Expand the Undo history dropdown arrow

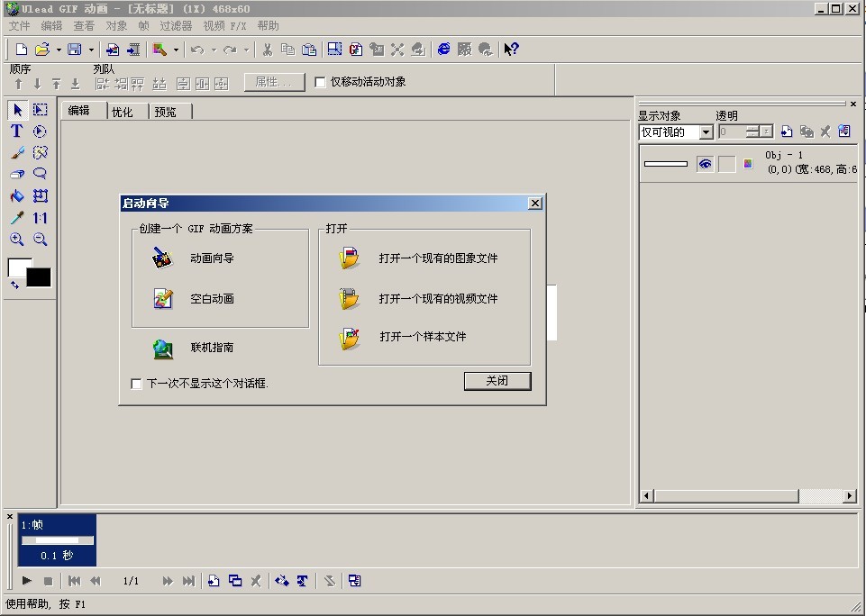pyautogui.click(x=214, y=50)
